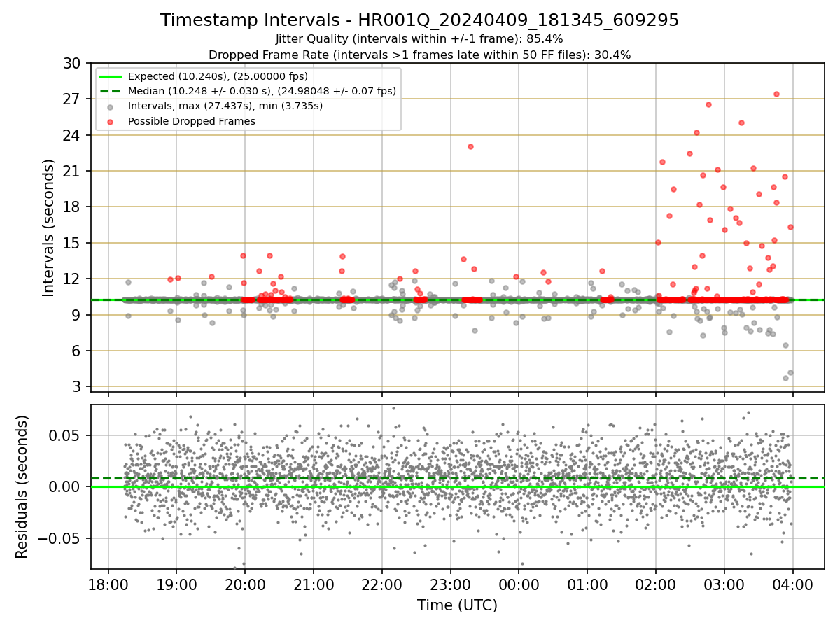Click x-axis tick label '19:00'

(x=176, y=584)
